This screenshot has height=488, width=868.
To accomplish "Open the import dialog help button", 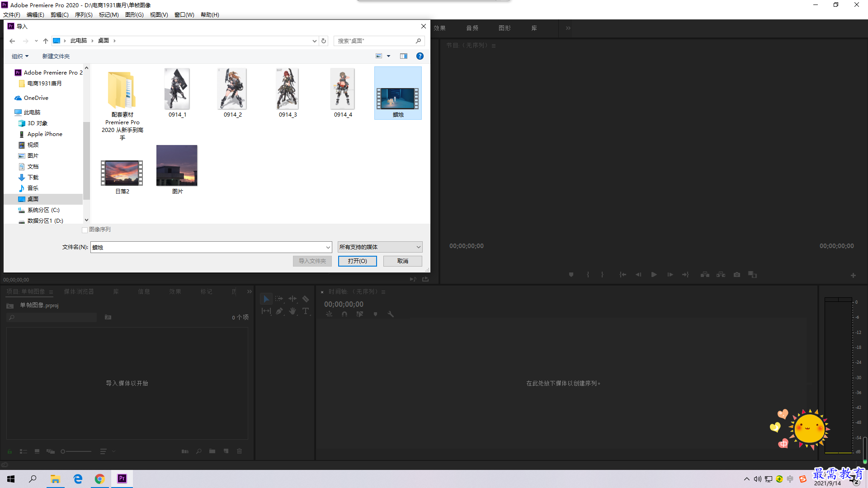I will (420, 56).
